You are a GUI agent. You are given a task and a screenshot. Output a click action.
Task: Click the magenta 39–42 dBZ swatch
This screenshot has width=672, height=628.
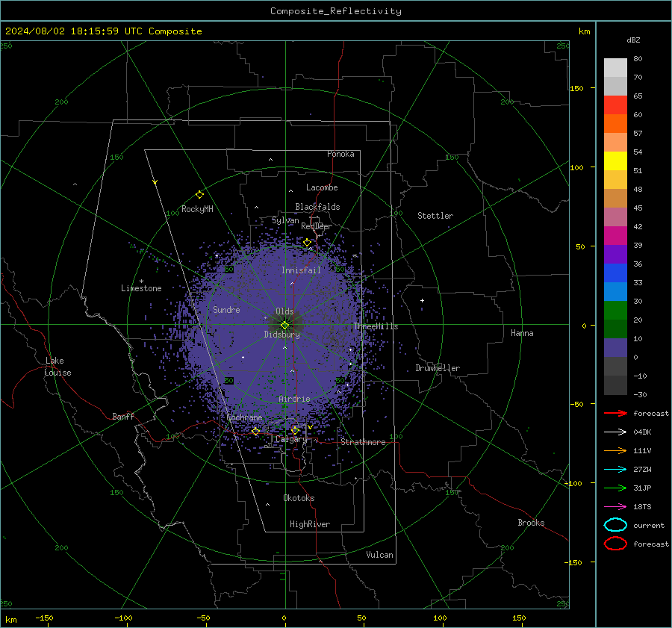[x=615, y=236]
